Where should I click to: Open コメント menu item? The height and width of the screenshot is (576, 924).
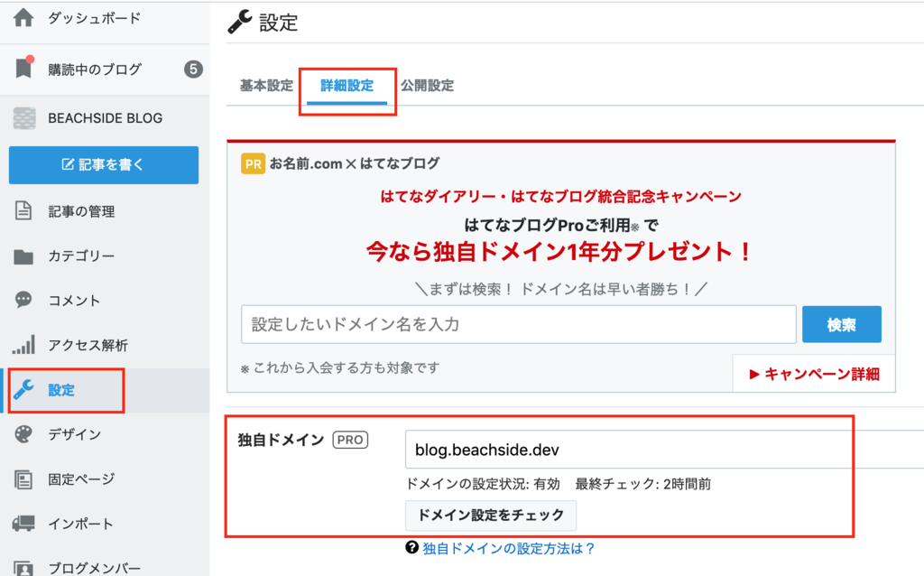(74, 301)
